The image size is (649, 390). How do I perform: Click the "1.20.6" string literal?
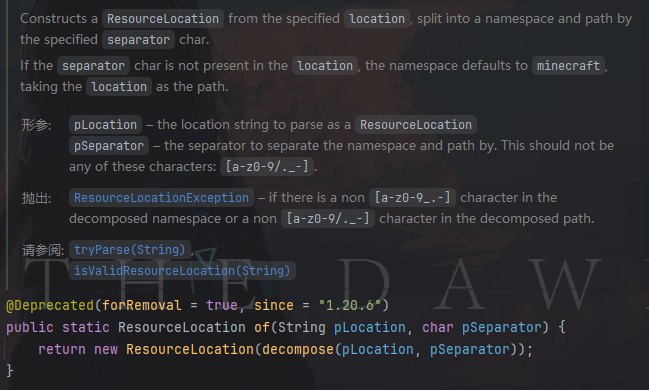click(x=350, y=306)
